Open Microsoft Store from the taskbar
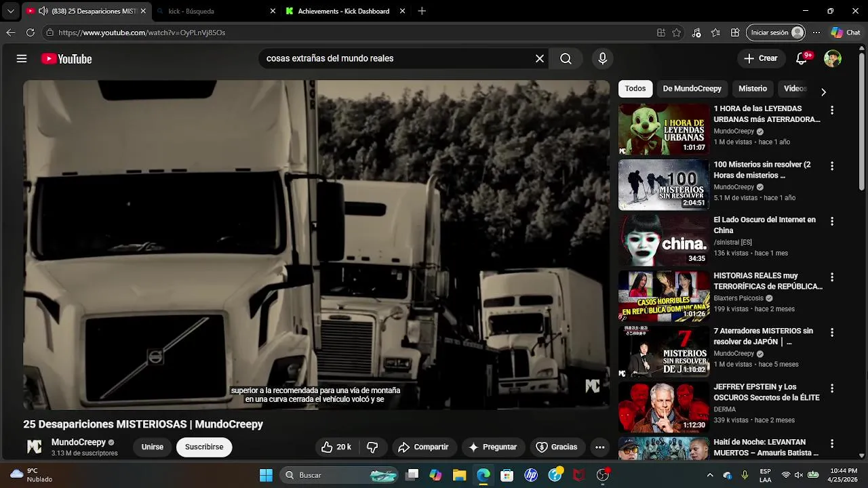 [507, 475]
